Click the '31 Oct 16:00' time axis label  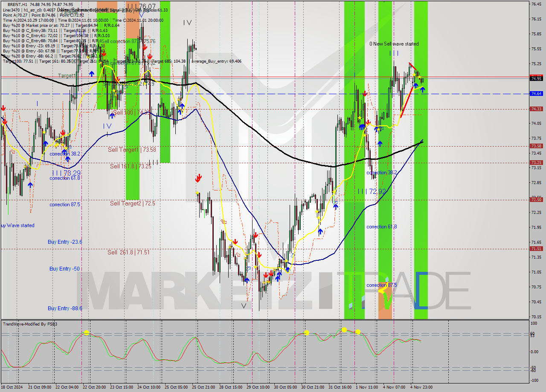tap(340, 387)
